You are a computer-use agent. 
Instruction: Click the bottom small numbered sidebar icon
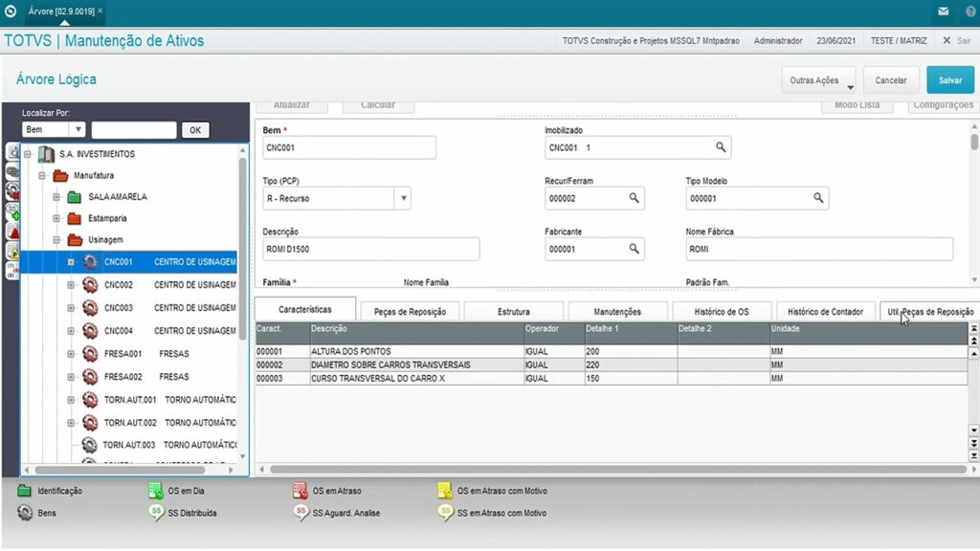tap(12, 270)
